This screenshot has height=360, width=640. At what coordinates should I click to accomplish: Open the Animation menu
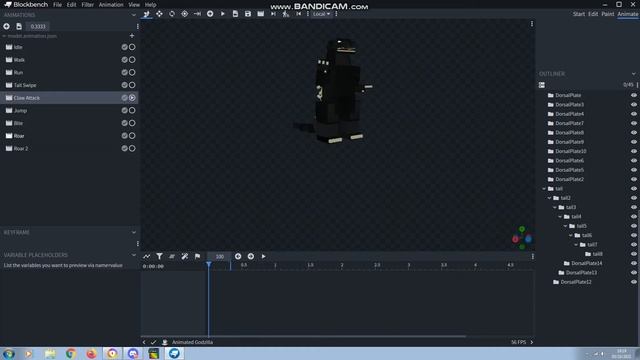coord(111,4)
